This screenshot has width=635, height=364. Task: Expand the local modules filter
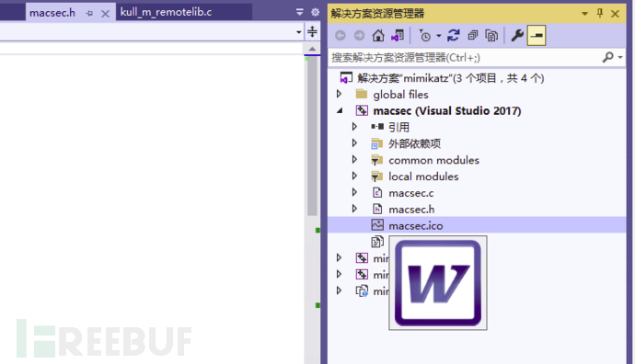(x=354, y=176)
